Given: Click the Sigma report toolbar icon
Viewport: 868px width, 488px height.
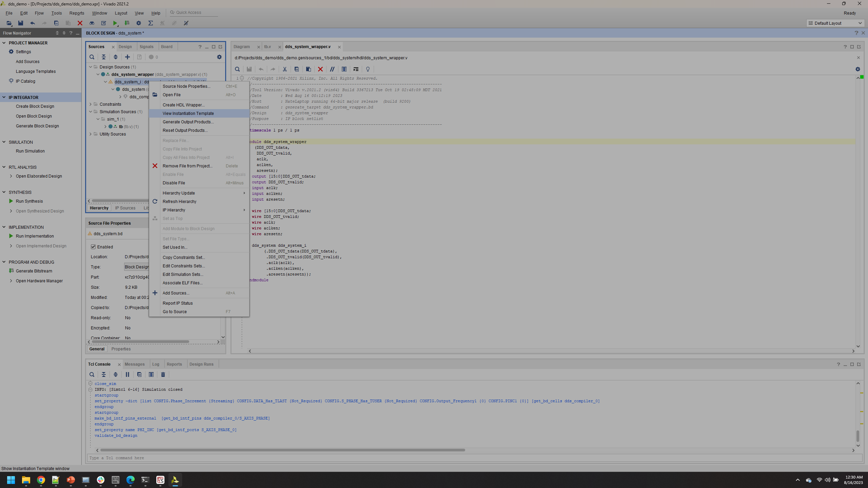Looking at the screenshot, I should coord(151,23).
